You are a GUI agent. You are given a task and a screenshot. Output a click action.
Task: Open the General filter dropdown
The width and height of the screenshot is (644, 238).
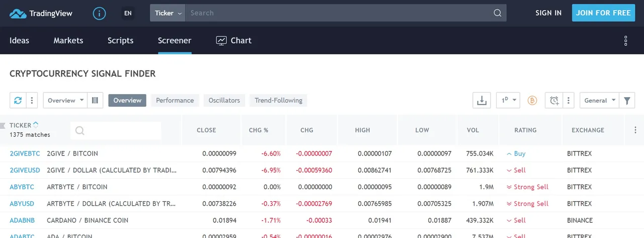600,101
